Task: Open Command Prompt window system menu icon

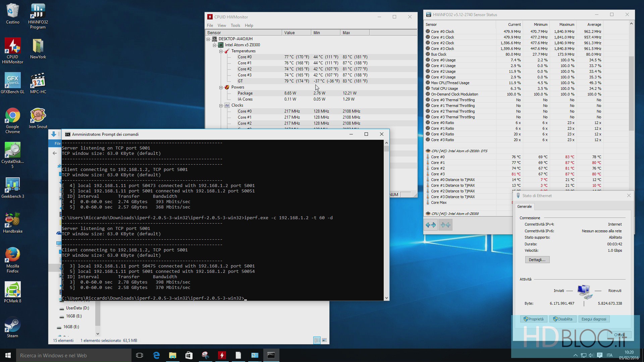Action: (67, 134)
